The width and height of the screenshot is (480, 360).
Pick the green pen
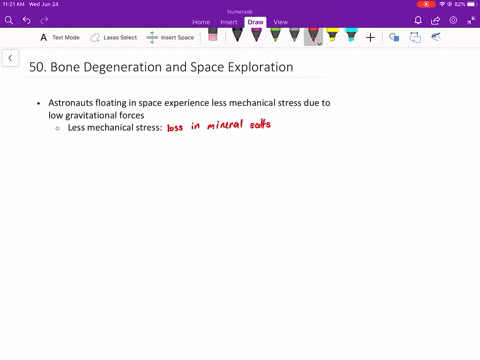(x=275, y=35)
